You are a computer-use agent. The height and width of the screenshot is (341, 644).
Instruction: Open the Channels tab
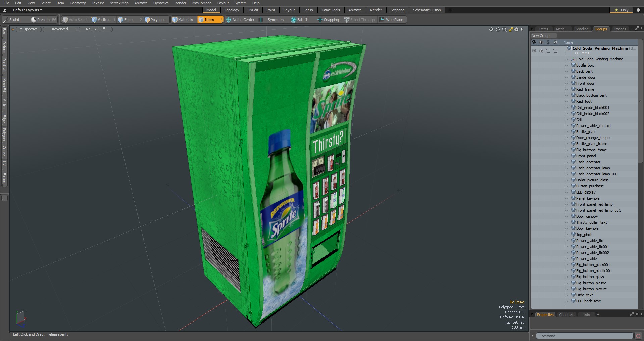pos(566,315)
